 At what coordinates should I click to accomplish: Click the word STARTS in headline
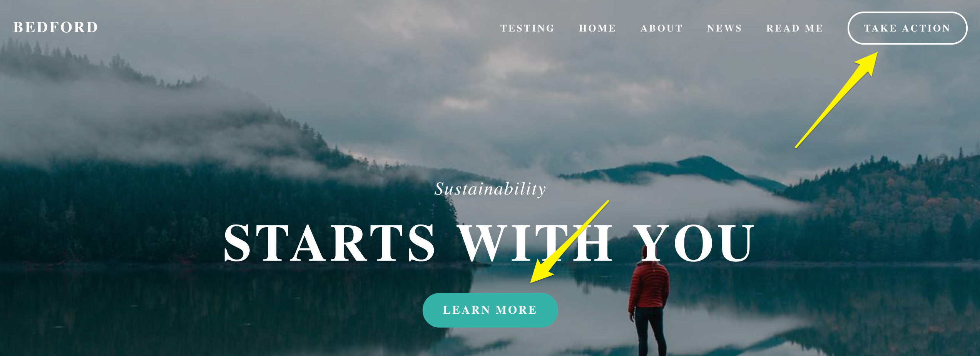click(329, 243)
